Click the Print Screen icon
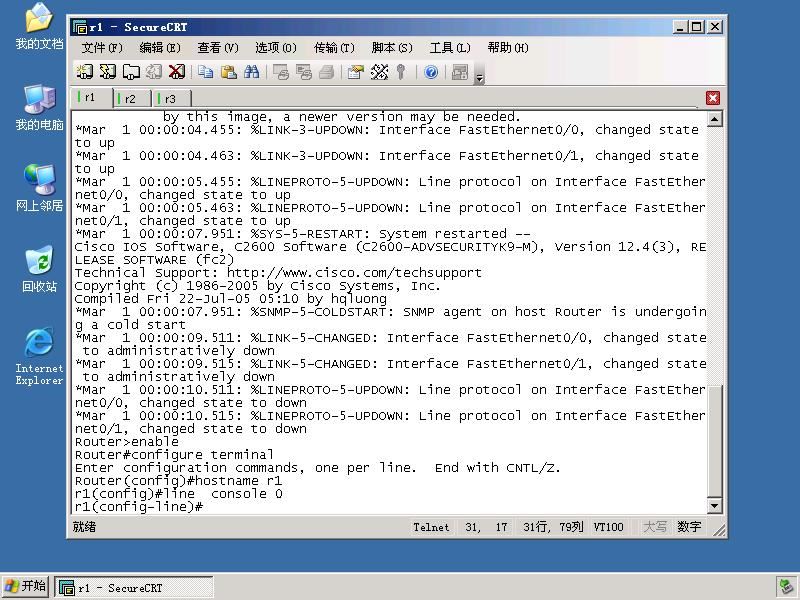Screen dimensions: 800x600 (x=281, y=72)
